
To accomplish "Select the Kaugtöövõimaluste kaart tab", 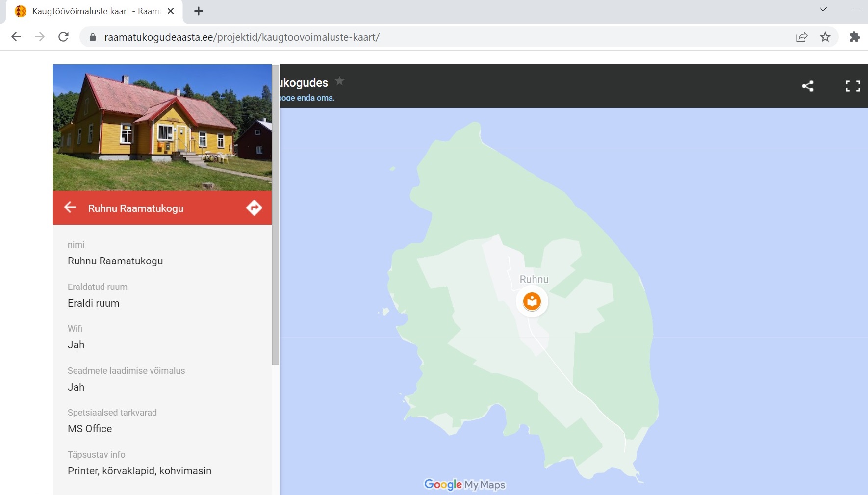I will click(93, 11).
